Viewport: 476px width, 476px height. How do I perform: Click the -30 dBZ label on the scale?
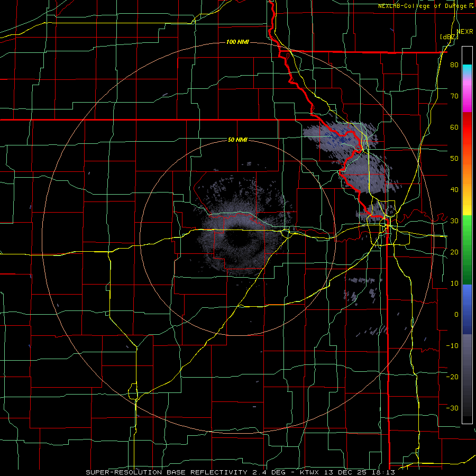coord(452,408)
